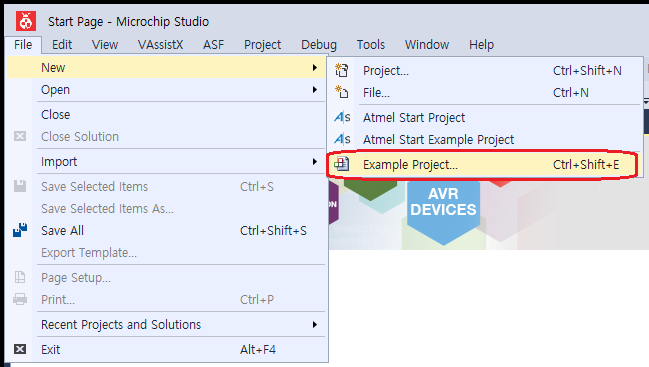Choose File… in the New submenu
Viewport: 649px width, 367px height.
485,92
